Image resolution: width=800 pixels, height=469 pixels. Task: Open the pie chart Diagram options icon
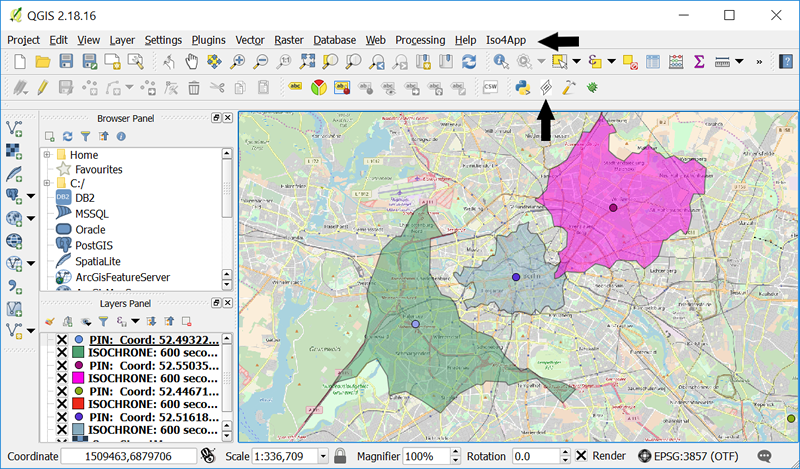tap(318, 88)
